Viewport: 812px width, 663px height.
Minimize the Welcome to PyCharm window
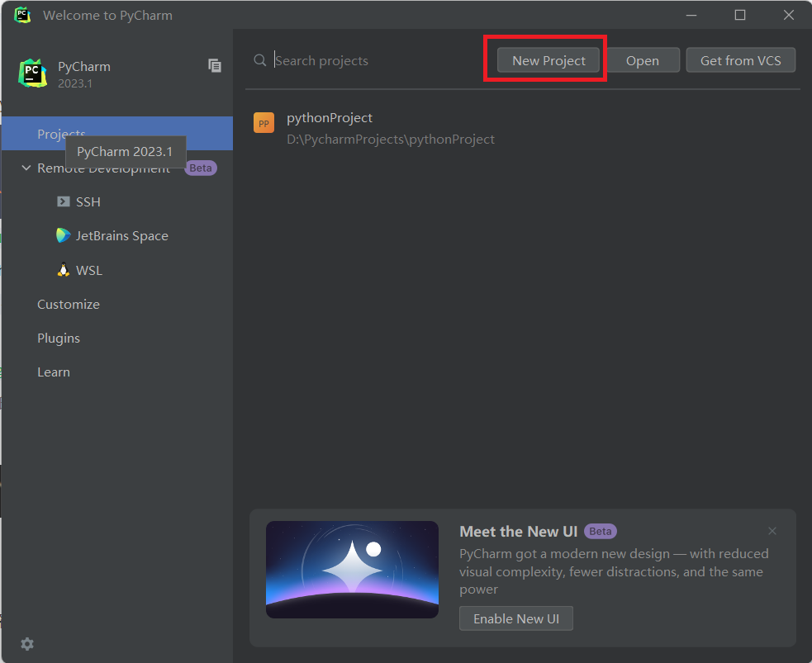[691, 15]
